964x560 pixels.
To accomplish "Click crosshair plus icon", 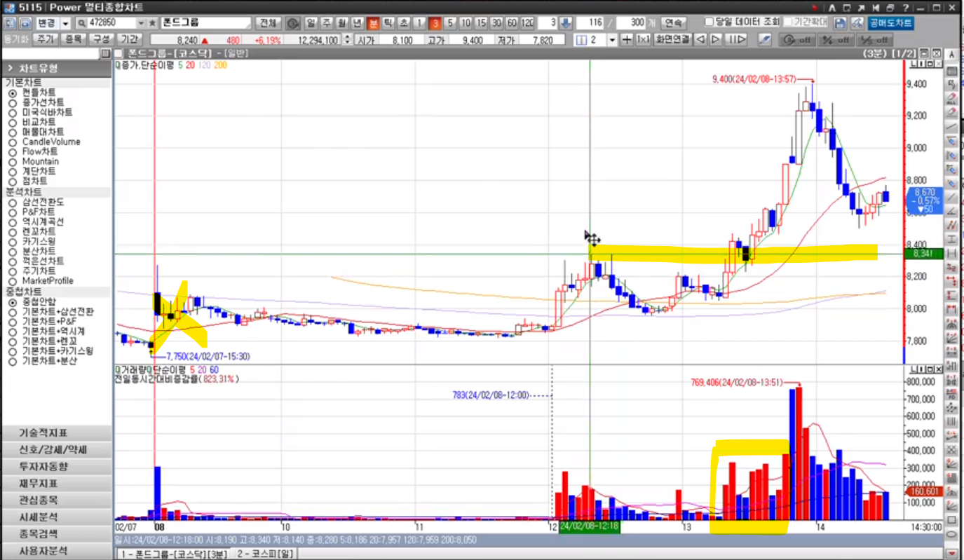I will (627, 40).
